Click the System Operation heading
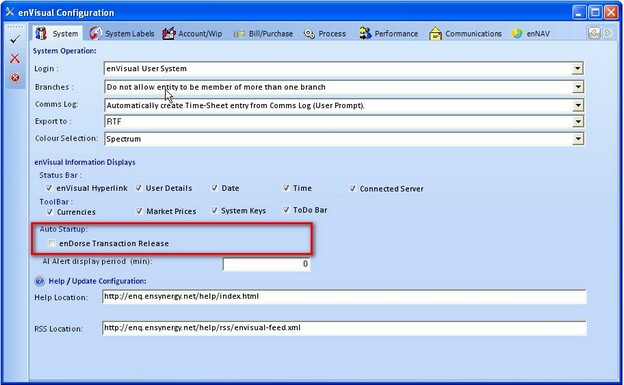The width and height of the screenshot is (624, 385). (64, 51)
